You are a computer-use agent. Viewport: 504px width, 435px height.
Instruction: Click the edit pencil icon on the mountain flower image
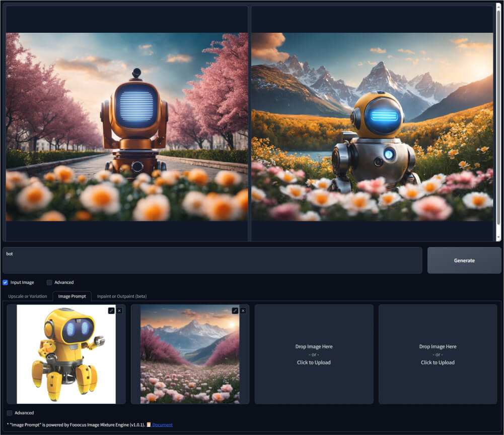pos(235,310)
